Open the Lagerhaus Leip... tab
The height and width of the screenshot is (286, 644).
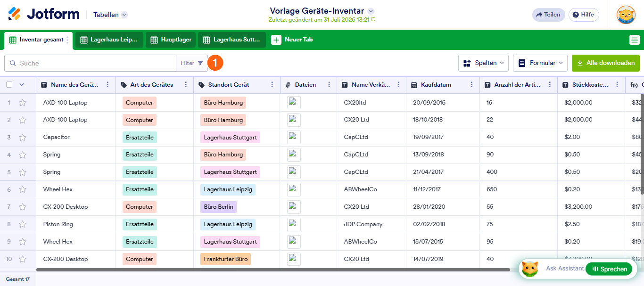coord(109,40)
